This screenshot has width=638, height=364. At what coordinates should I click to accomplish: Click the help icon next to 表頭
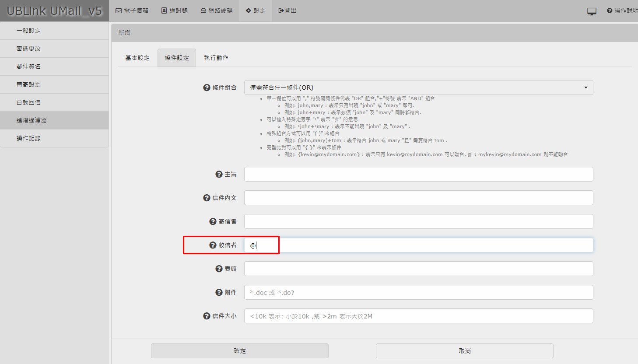click(219, 269)
